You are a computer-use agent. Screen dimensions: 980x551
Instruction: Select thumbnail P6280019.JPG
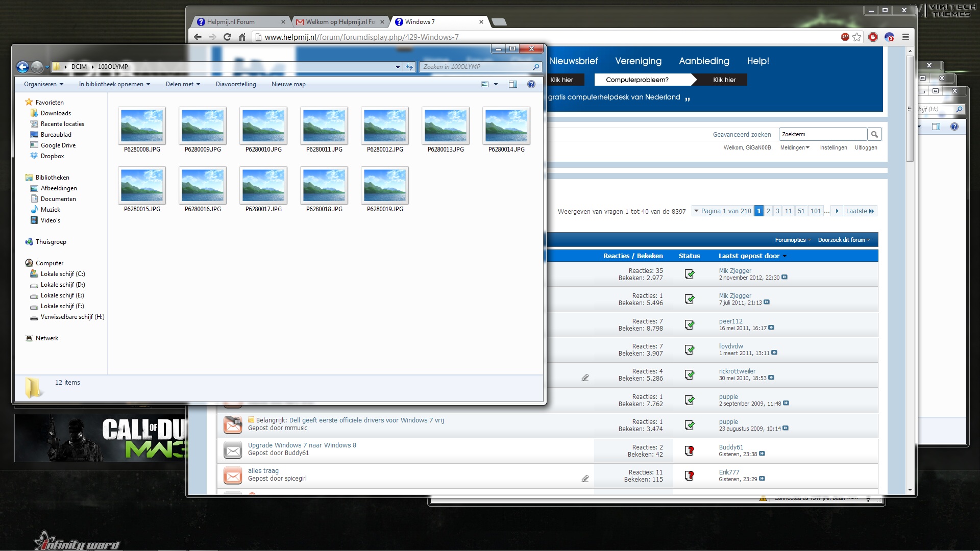pyautogui.click(x=385, y=185)
